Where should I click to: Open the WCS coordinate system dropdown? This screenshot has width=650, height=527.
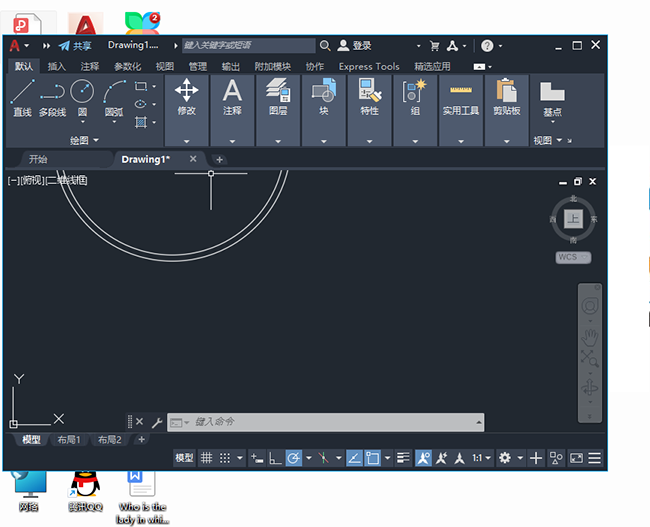[573, 257]
